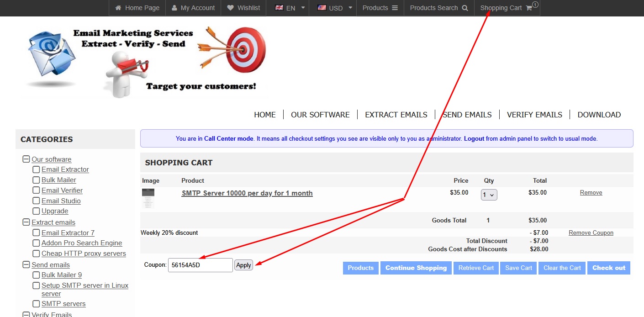This screenshot has width=644, height=317.
Task: Click the Home Page house icon
Action: click(118, 8)
